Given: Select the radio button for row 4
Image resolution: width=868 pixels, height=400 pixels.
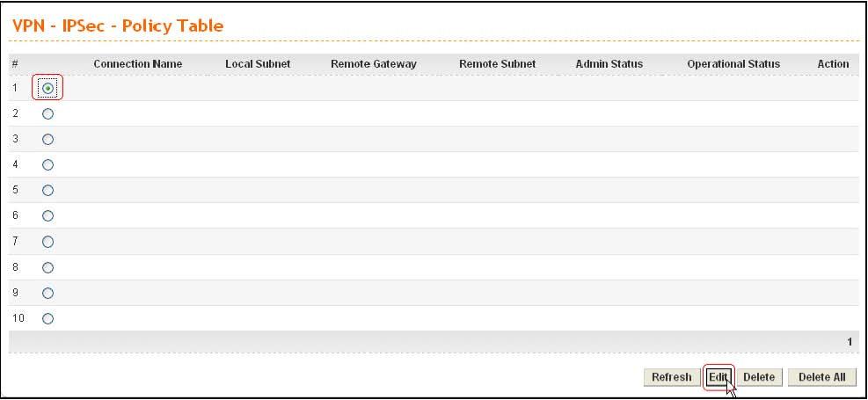Looking at the screenshot, I should (48, 164).
